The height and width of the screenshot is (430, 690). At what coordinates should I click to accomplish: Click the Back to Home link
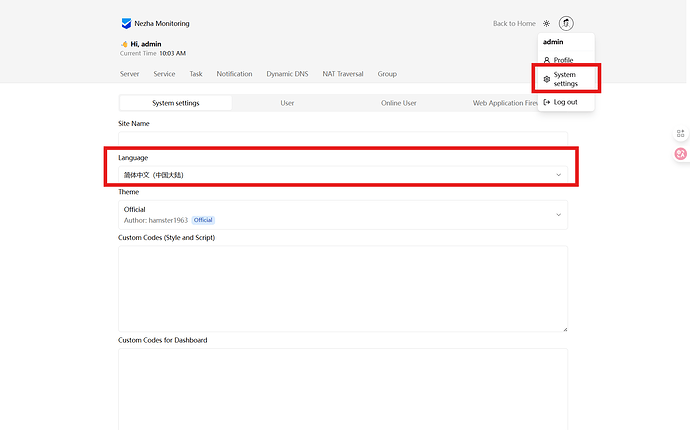(514, 23)
